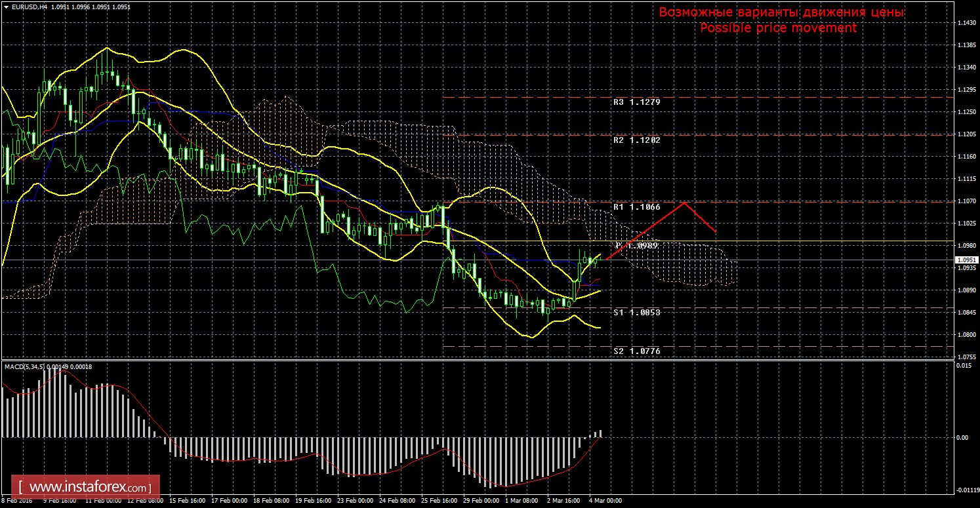Click the 'Possible price movement' caption
Screen dimensions: 980x508
coord(779,28)
